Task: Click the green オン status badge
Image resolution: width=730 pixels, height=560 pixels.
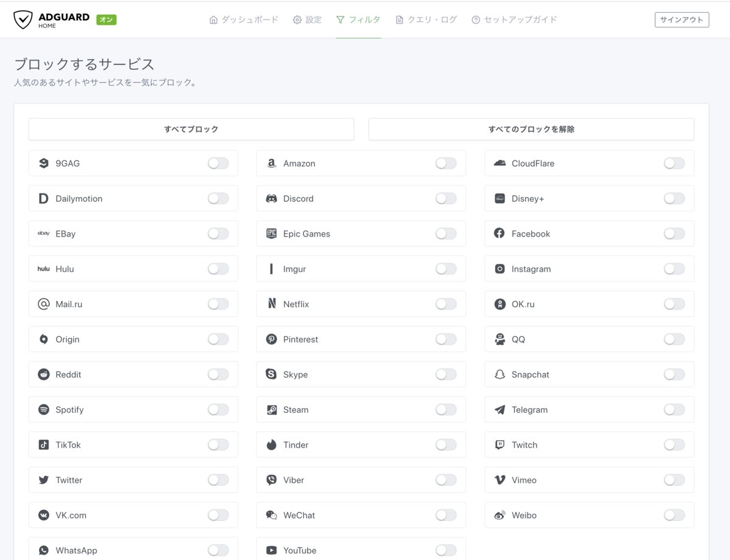Action: 106,19
